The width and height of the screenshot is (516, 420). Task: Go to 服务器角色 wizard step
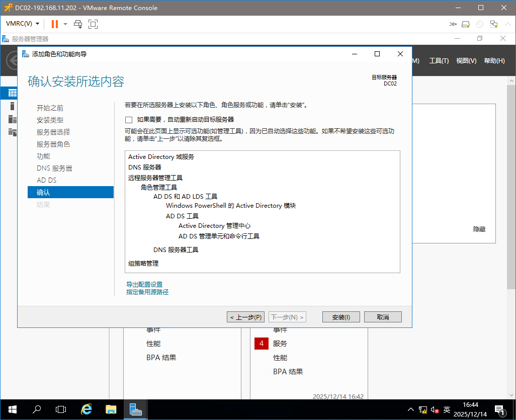click(53, 144)
